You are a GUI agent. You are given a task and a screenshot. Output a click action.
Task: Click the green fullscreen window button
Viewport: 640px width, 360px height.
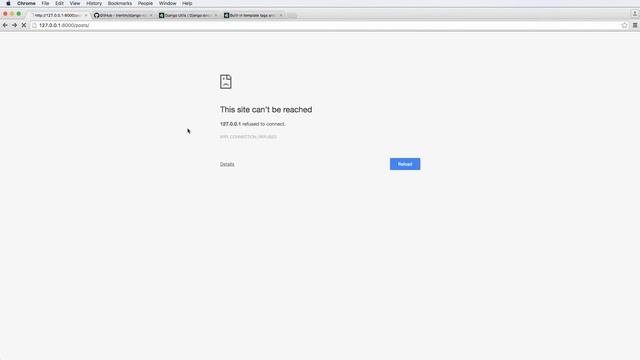tap(18, 14)
